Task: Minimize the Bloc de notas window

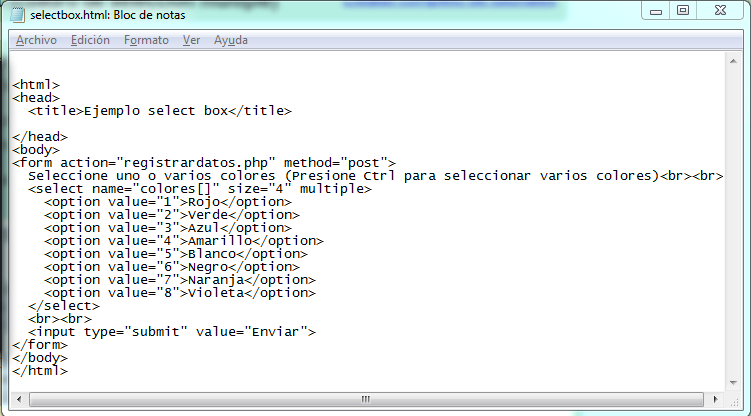Action: [656, 11]
